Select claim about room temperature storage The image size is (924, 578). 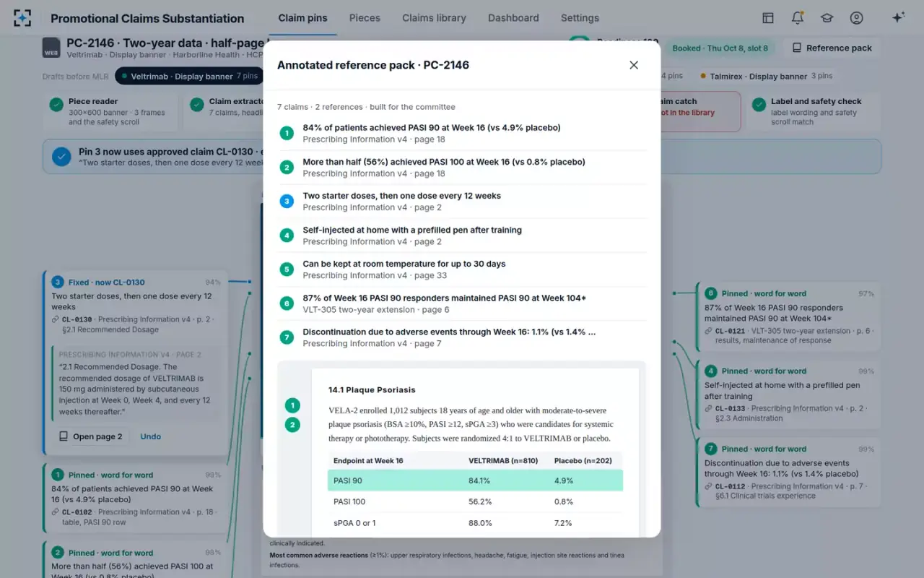click(x=462, y=269)
